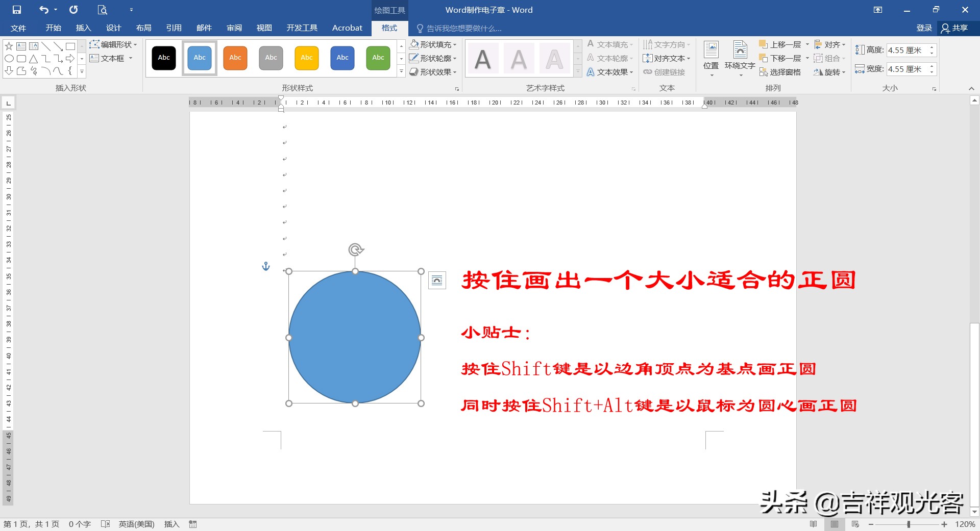Open Selection Pane (选择窗格)
This screenshot has width=980, height=531.
click(780, 72)
